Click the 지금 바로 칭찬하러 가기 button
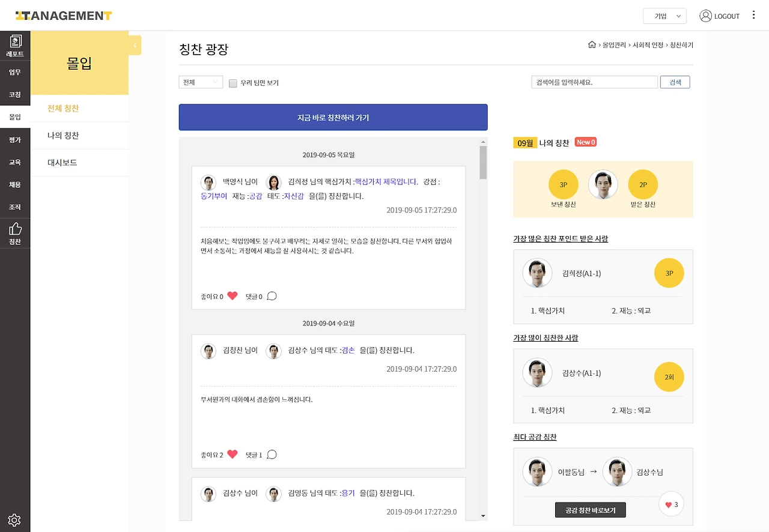The image size is (769, 532). tap(333, 117)
